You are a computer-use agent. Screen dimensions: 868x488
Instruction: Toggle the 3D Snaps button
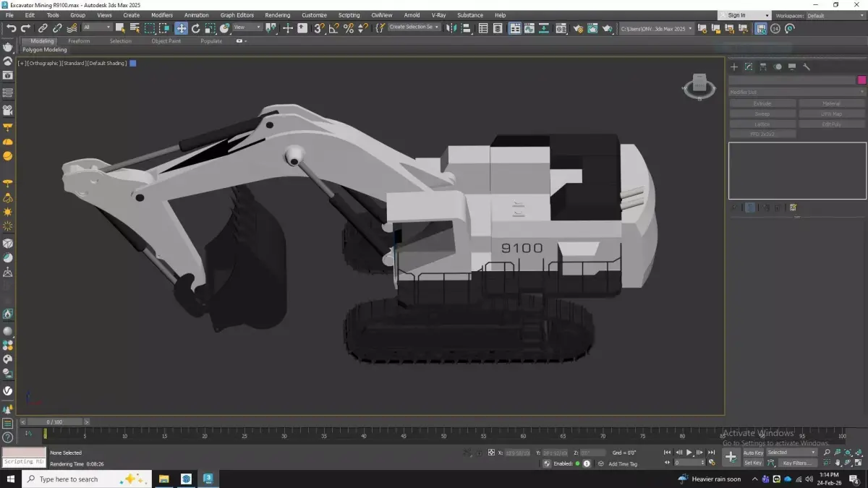pos(319,28)
